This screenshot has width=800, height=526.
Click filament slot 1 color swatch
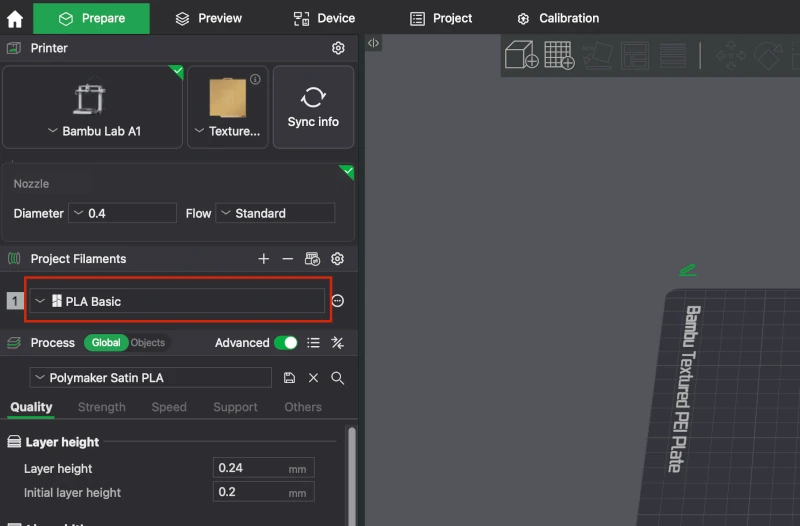point(15,301)
